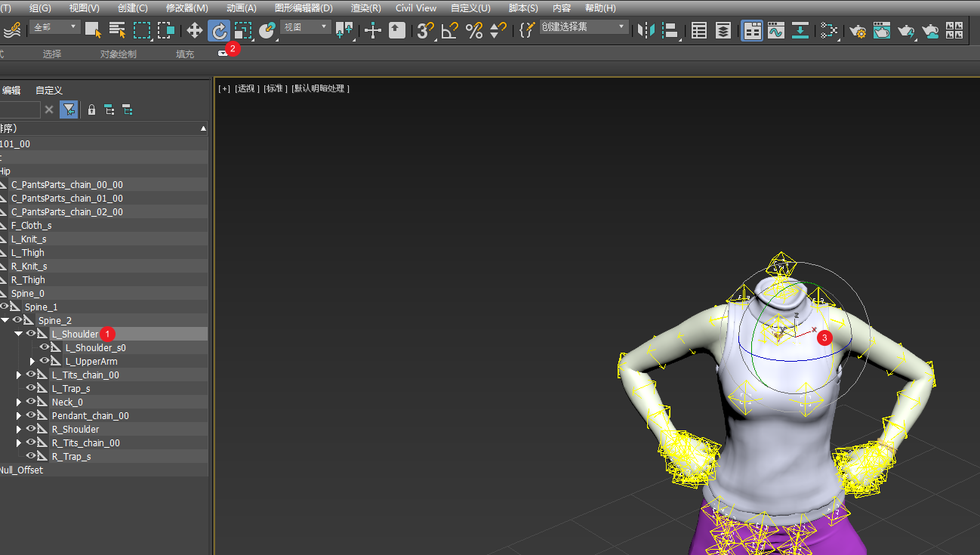Screen dimensions: 980x555
Task: Click the Scene Explorer search field
Action: (20, 109)
